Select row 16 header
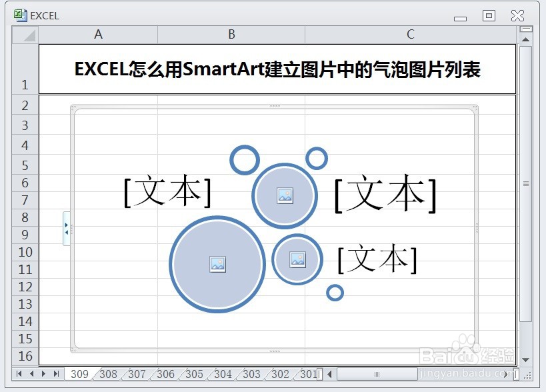Screen dimensions: 546x392 click(x=25, y=356)
